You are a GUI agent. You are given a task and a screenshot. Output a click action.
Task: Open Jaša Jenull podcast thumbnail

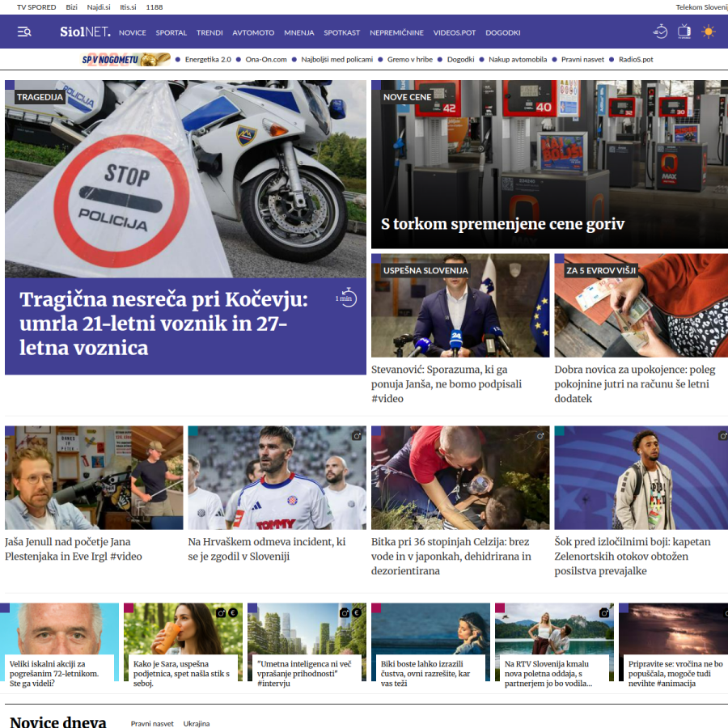[x=94, y=478]
